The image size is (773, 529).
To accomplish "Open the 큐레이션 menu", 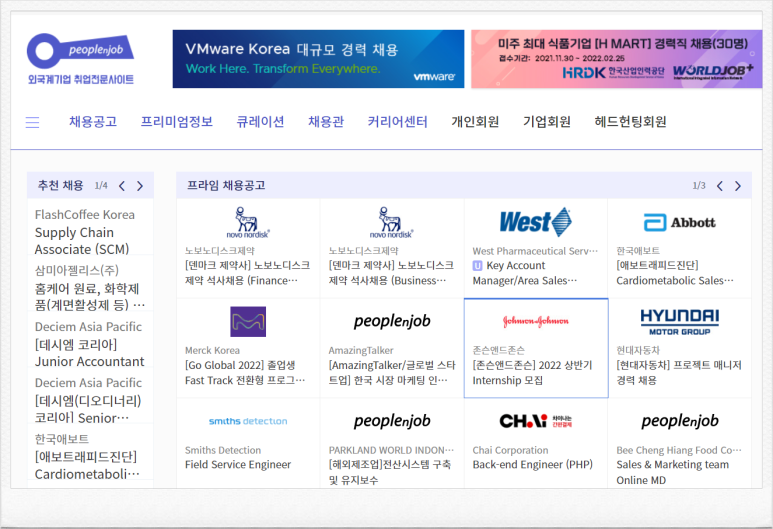I will [x=260, y=122].
